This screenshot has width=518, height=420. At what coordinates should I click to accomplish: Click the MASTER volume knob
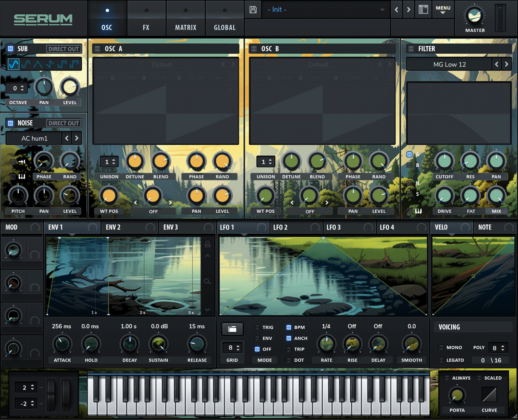pyautogui.click(x=475, y=16)
